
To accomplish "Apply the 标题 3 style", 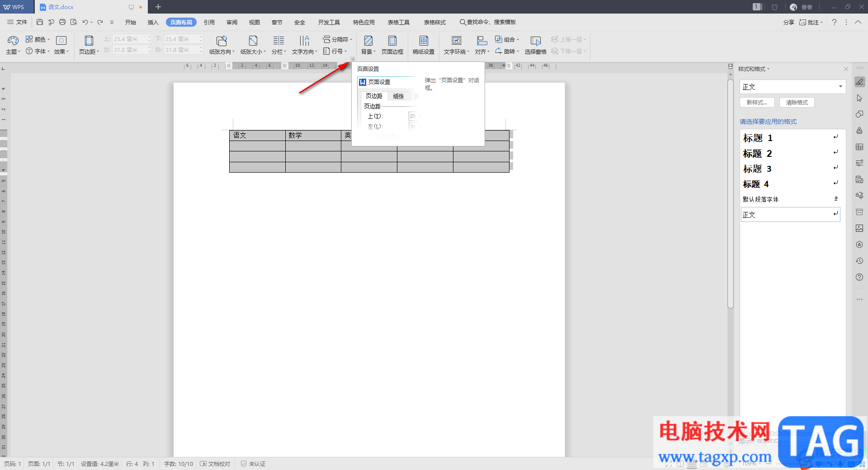I will point(790,169).
